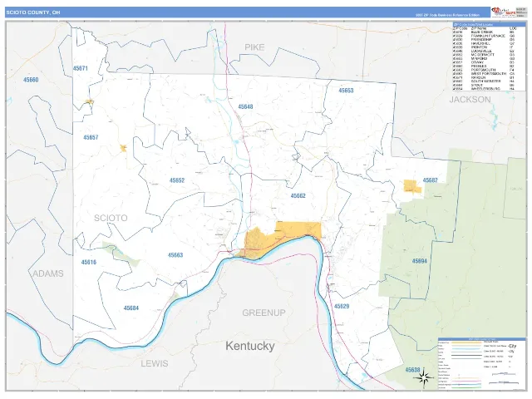This screenshot has width=532, height=399.
Task: Click the 45616 ZIP label on map
Action: click(89, 263)
